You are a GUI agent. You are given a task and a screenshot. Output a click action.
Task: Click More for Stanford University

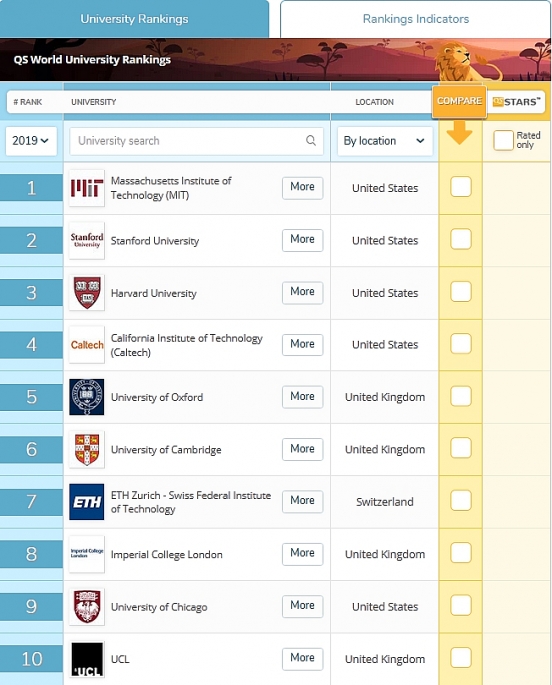[303, 239]
